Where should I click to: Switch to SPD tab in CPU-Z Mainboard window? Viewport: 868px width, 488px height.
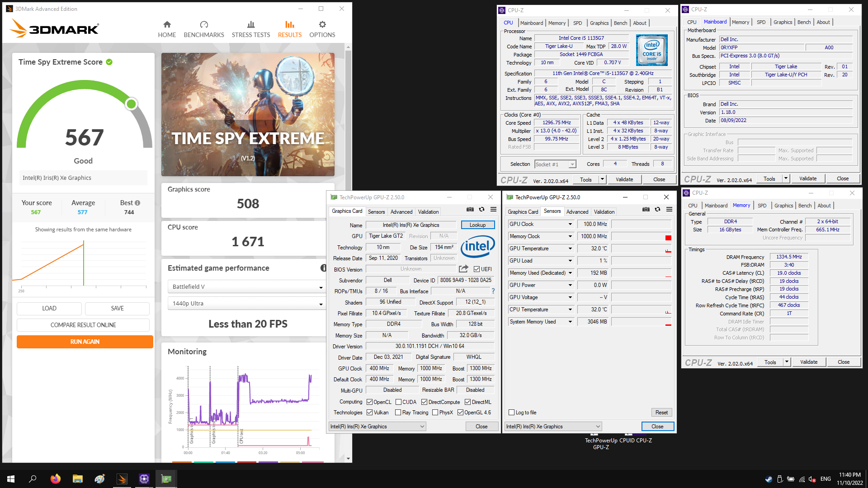(761, 22)
